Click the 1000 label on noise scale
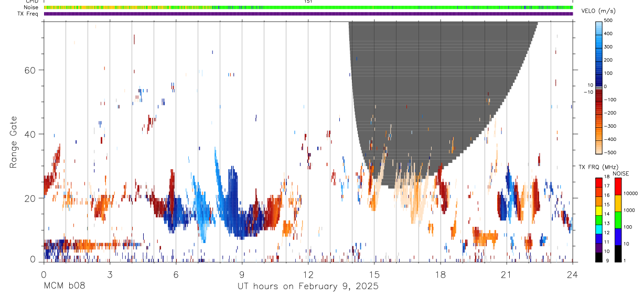Screen dimensions: 644x297 (630, 210)
